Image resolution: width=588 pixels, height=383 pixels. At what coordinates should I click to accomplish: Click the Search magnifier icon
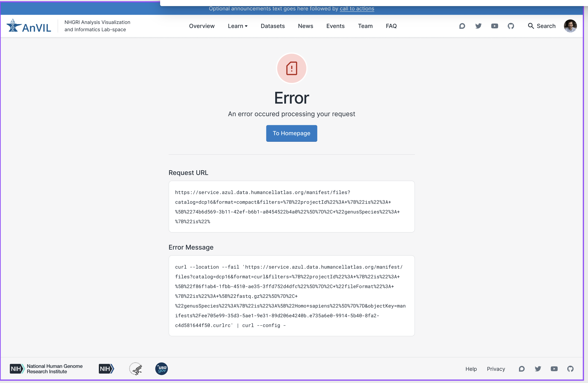[x=531, y=26]
